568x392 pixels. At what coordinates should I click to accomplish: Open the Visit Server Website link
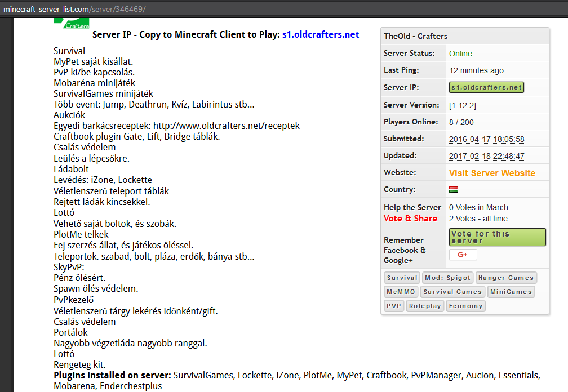492,173
